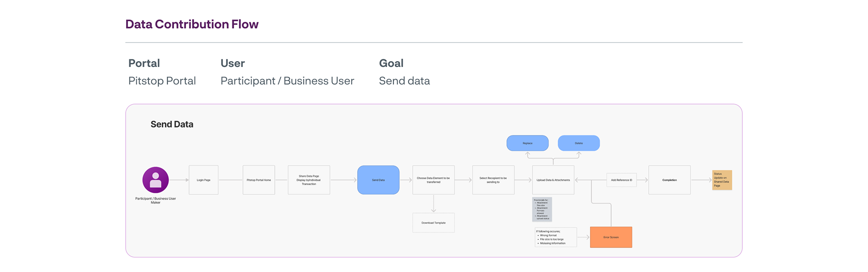Screen dimensions: 868x272
Task: Click the orange Error Screen box
Action: [611, 237]
